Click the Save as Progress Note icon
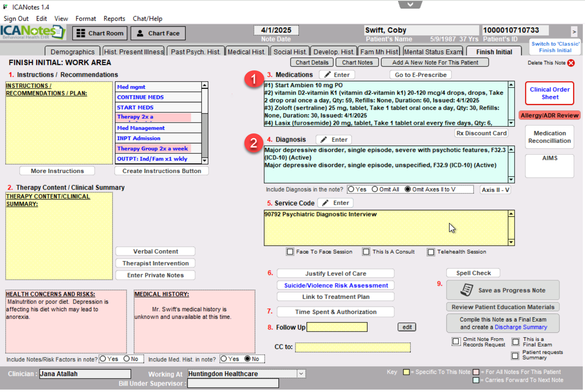The height and width of the screenshot is (392, 585). point(467,290)
